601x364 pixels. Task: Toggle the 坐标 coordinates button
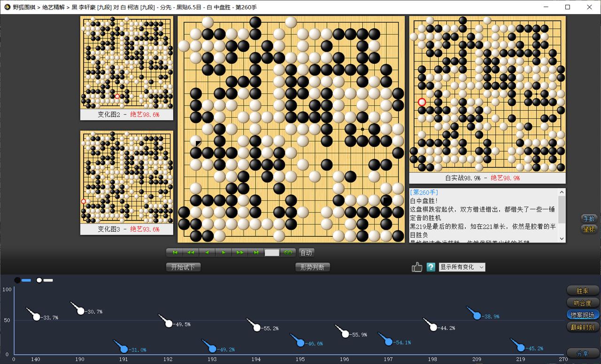click(589, 229)
